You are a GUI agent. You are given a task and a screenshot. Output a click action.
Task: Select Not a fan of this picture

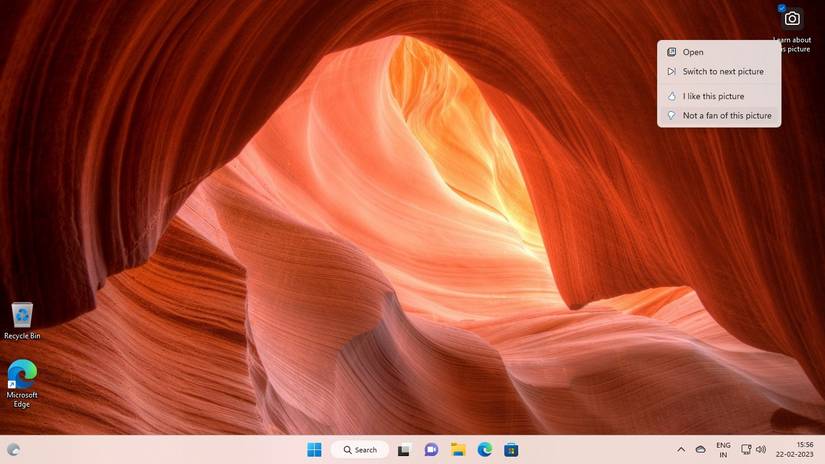[719, 116]
